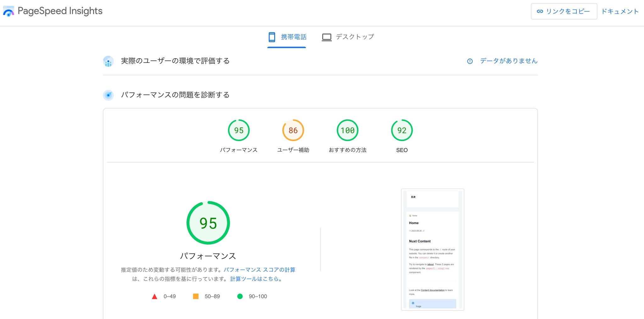The height and width of the screenshot is (319, 644).
Task: Click the リンクをコピー button
Action: (564, 11)
